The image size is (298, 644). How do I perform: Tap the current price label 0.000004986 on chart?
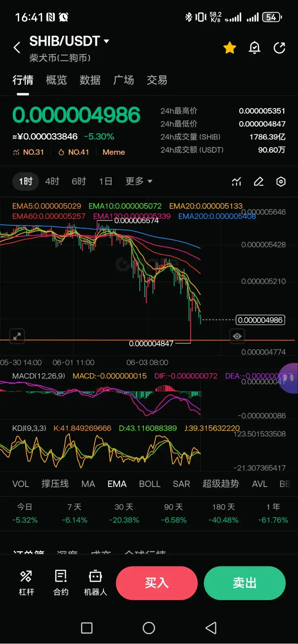coord(261,320)
